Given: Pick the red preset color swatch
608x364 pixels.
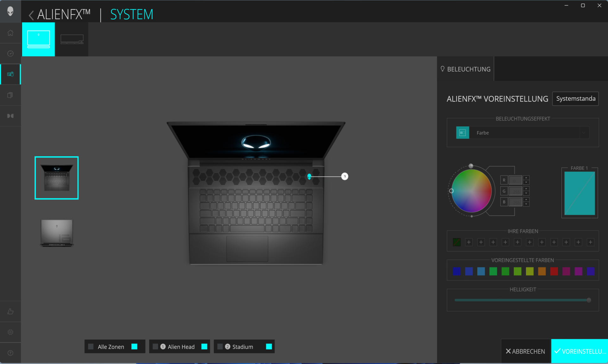Looking at the screenshot, I should (x=554, y=271).
